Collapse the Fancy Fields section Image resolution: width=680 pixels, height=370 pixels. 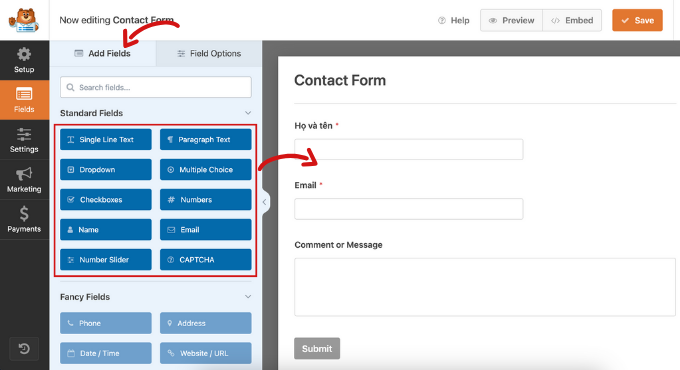point(248,297)
